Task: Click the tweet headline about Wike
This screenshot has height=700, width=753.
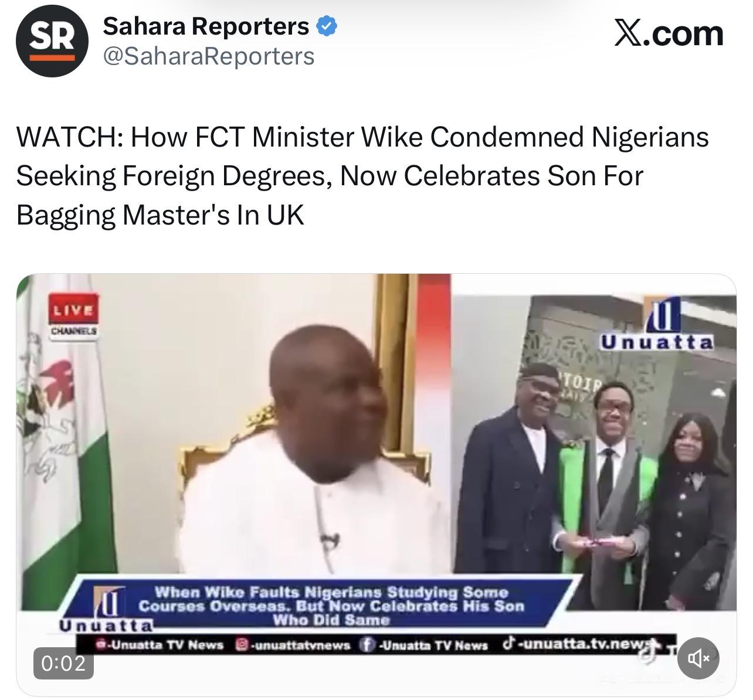Action: (362, 176)
